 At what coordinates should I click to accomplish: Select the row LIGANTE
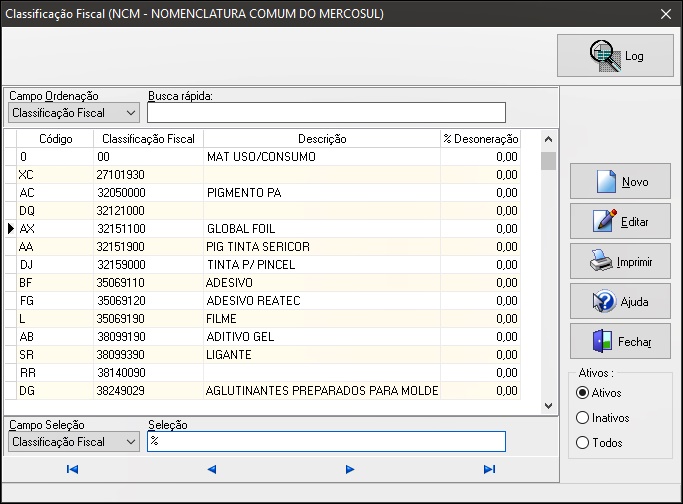pyautogui.click(x=263, y=355)
